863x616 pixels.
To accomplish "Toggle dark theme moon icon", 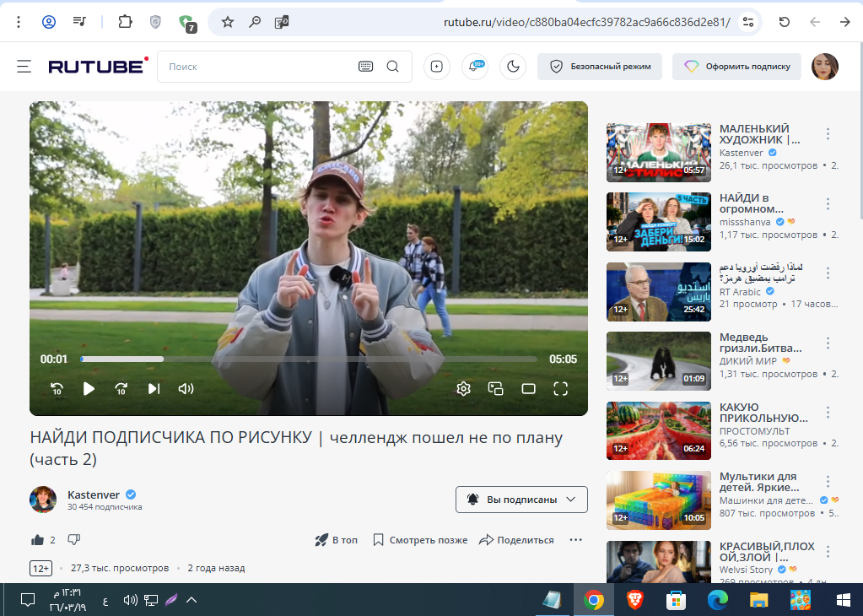I will (513, 67).
